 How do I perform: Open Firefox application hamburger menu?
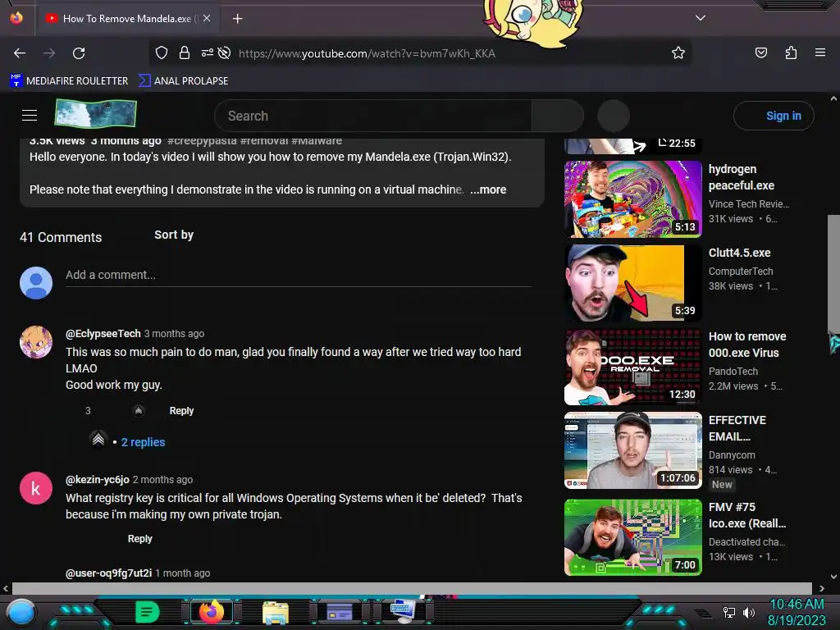pos(820,52)
